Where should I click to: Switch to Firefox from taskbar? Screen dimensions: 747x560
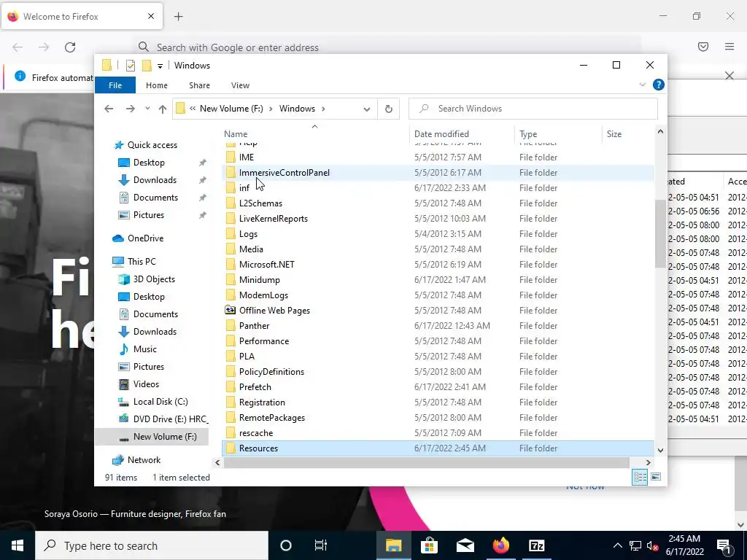pyautogui.click(x=500, y=545)
